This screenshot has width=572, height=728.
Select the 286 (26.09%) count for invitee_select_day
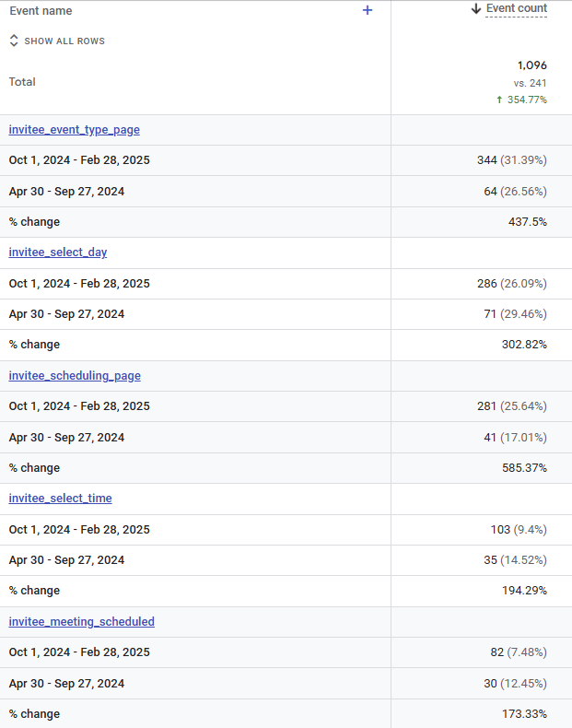(512, 284)
